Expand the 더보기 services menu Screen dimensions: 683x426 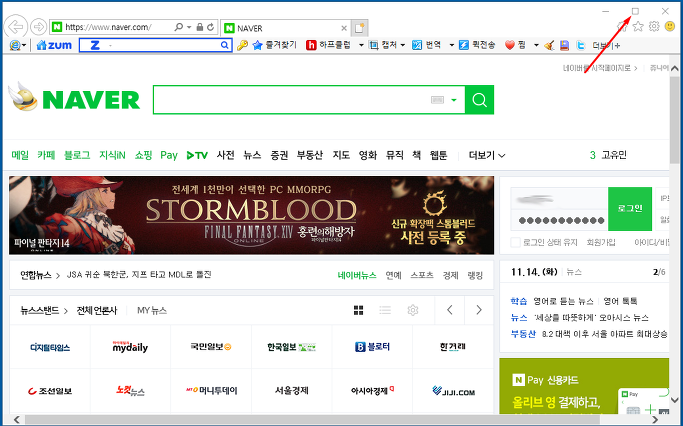coord(487,155)
